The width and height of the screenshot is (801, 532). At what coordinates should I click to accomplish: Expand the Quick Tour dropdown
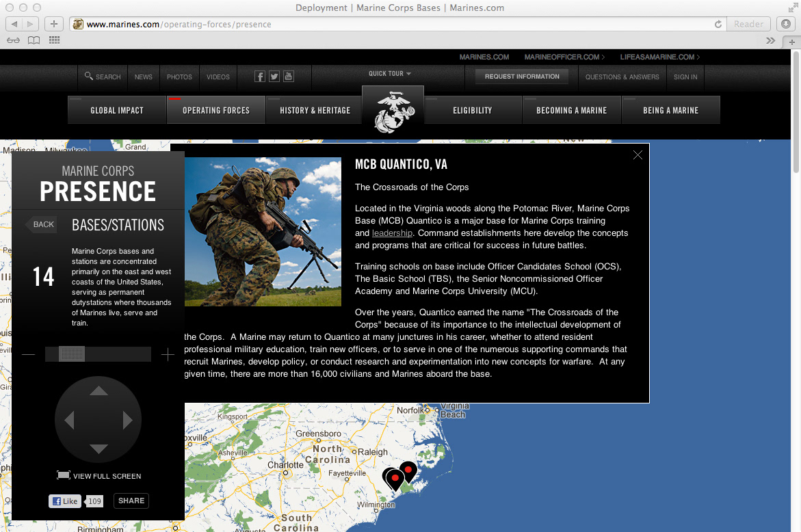(390, 74)
